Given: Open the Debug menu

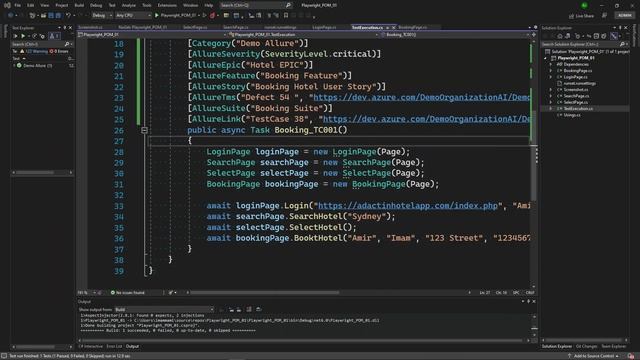Looking at the screenshot, I should tap(96, 5).
